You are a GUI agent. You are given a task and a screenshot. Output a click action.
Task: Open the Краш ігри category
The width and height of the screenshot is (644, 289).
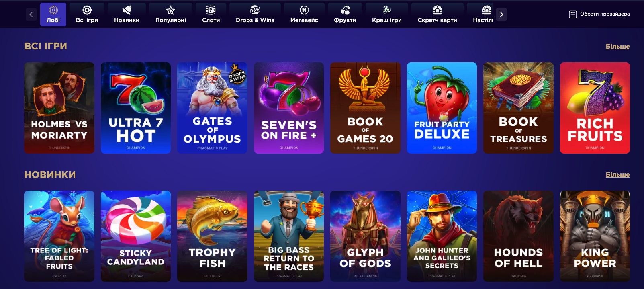tap(387, 14)
